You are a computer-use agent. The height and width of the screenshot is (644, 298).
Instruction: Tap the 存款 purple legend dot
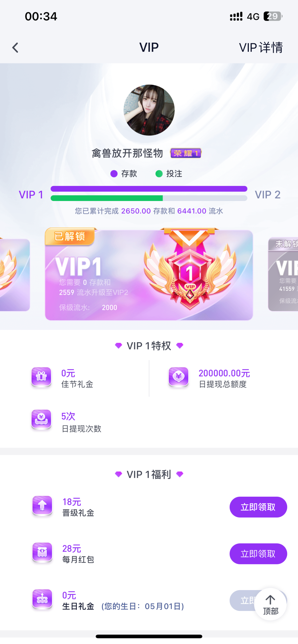coord(114,174)
